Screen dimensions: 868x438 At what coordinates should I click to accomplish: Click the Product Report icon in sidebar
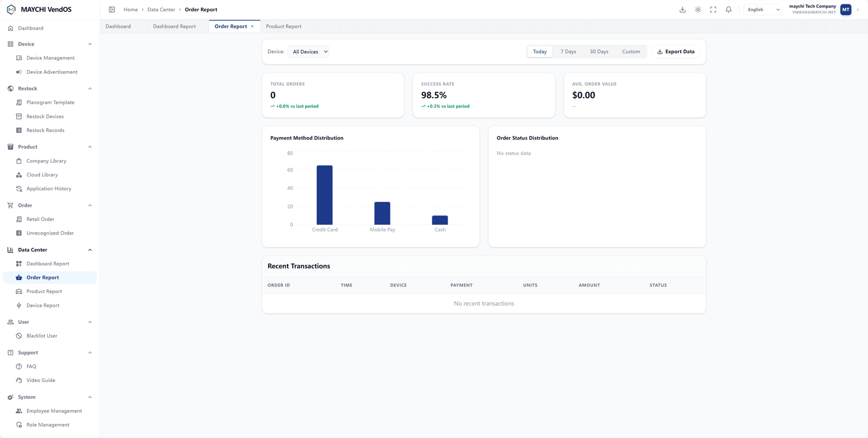(19, 291)
